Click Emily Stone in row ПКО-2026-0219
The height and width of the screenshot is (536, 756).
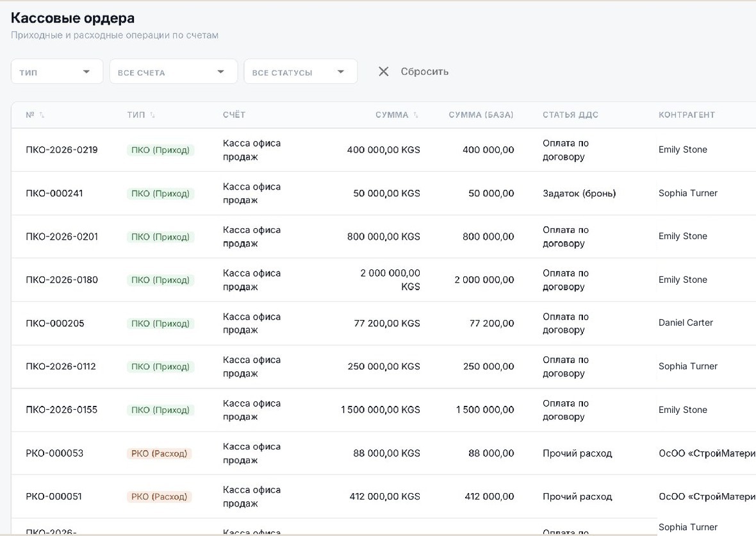[683, 149]
